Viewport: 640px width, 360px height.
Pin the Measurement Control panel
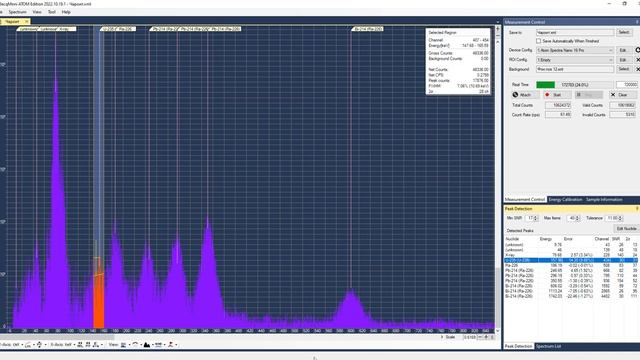[x=638, y=22]
